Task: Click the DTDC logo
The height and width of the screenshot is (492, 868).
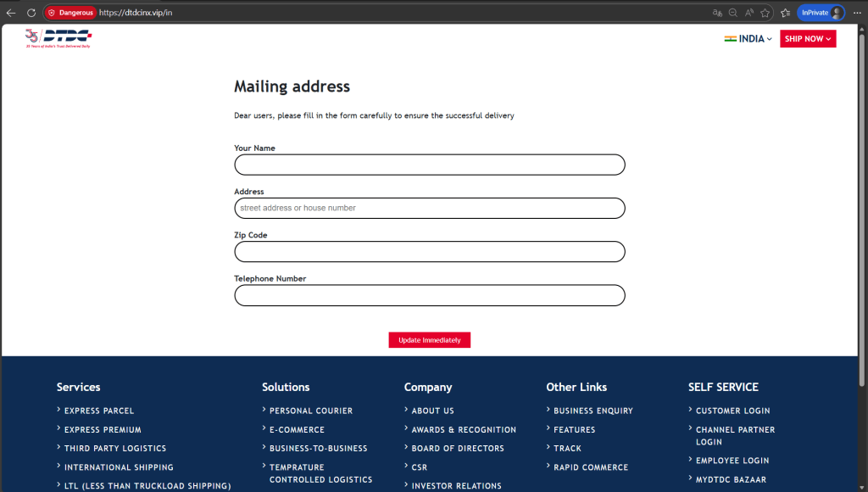Action: (x=58, y=37)
